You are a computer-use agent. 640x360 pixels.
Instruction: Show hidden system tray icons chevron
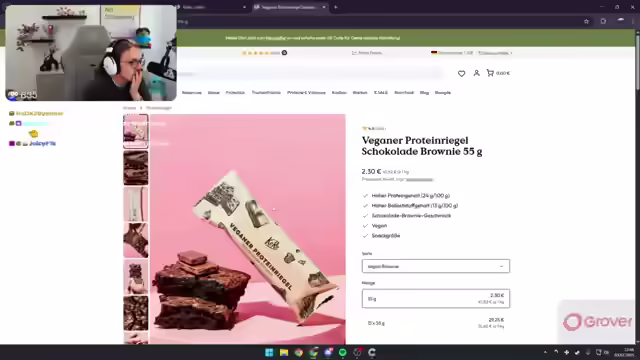pos(545,352)
